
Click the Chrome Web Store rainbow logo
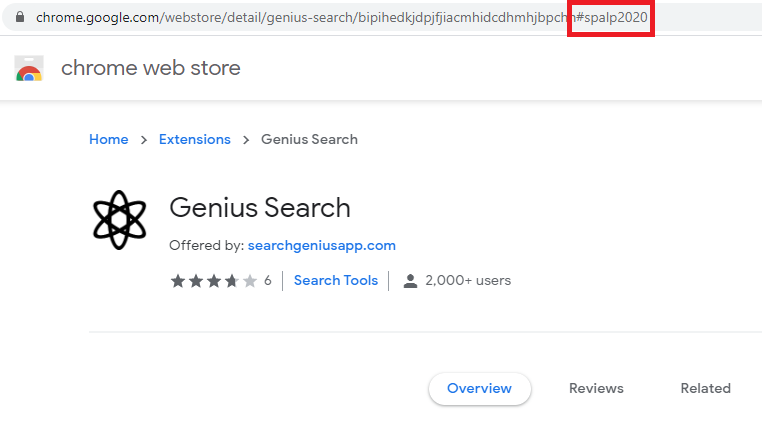tap(29, 69)
